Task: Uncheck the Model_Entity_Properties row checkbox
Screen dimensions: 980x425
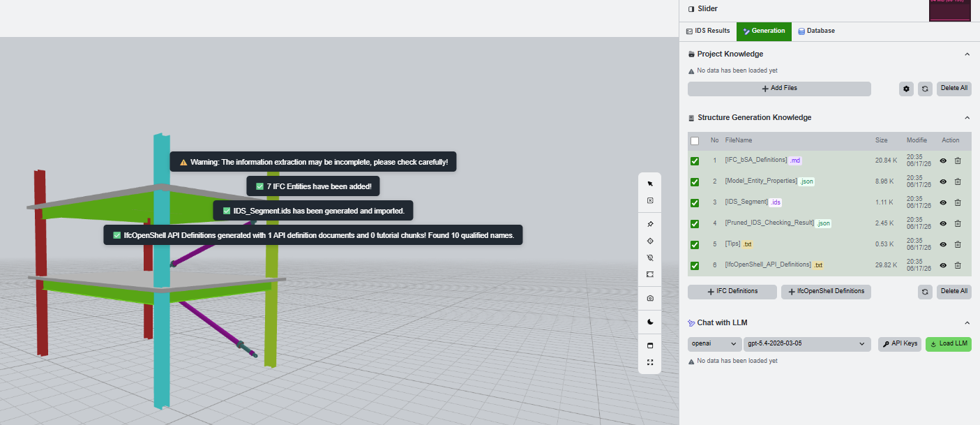Action: [695, 182]
